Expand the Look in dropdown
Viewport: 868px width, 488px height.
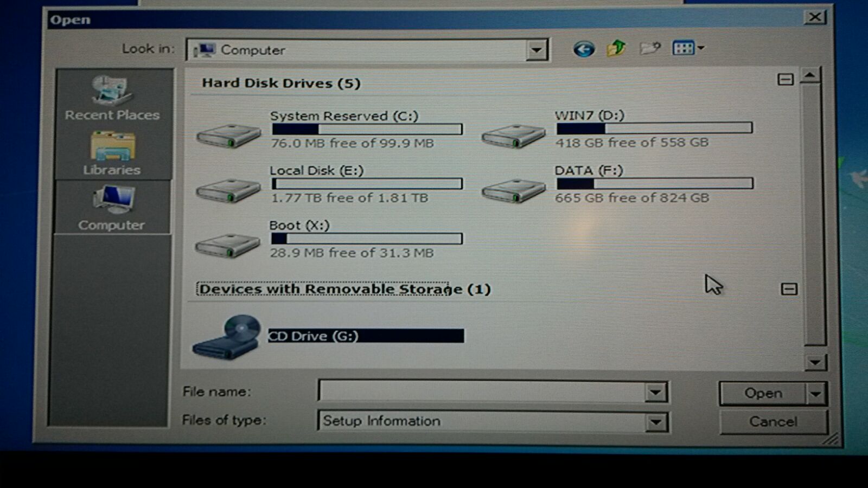[x=537, y=50]
